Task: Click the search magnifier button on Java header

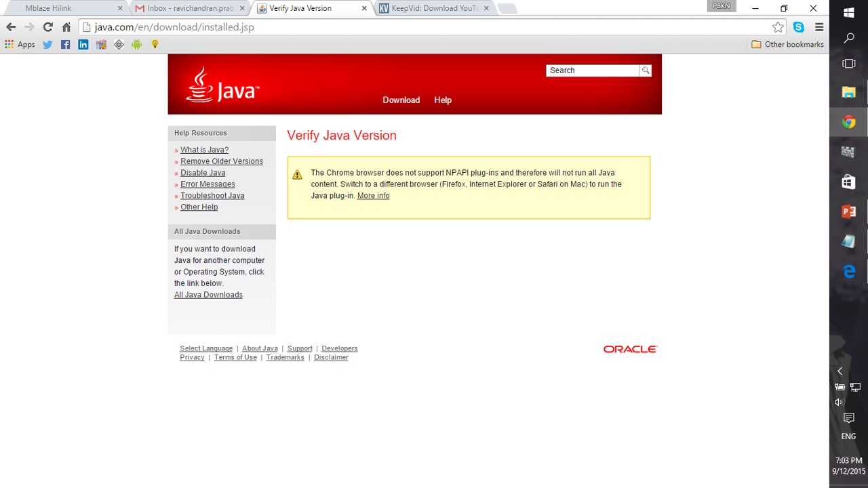Action: coord(646,70)
